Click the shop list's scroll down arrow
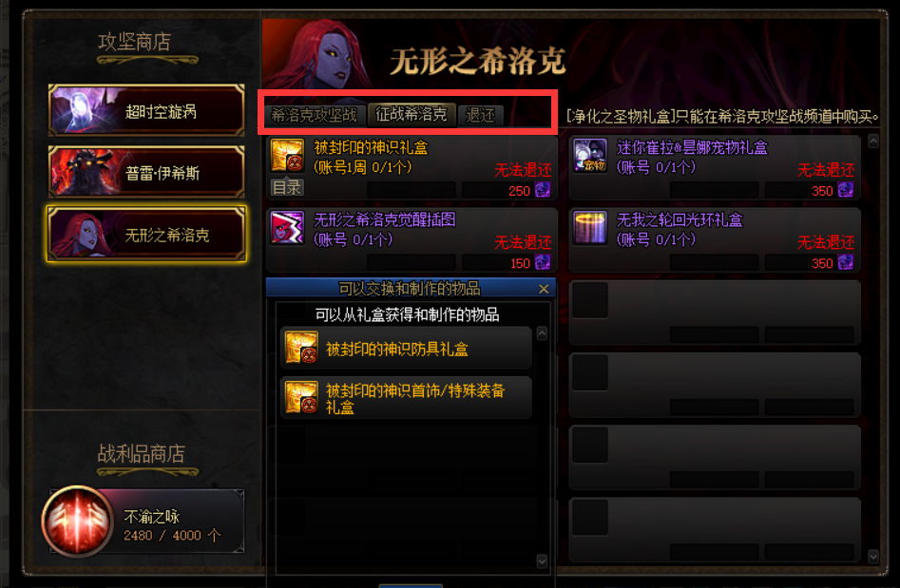900x588 pixels. (873, 556)
